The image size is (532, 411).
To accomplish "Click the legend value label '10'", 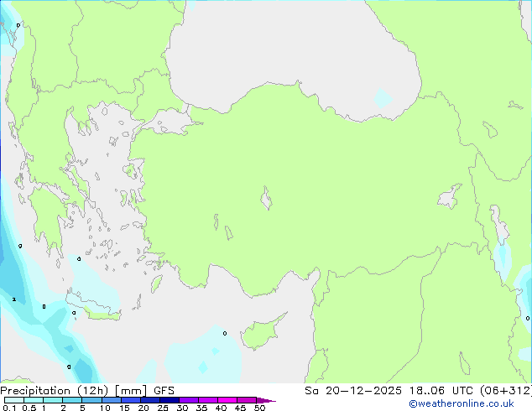I will click(x=105, y=408).
